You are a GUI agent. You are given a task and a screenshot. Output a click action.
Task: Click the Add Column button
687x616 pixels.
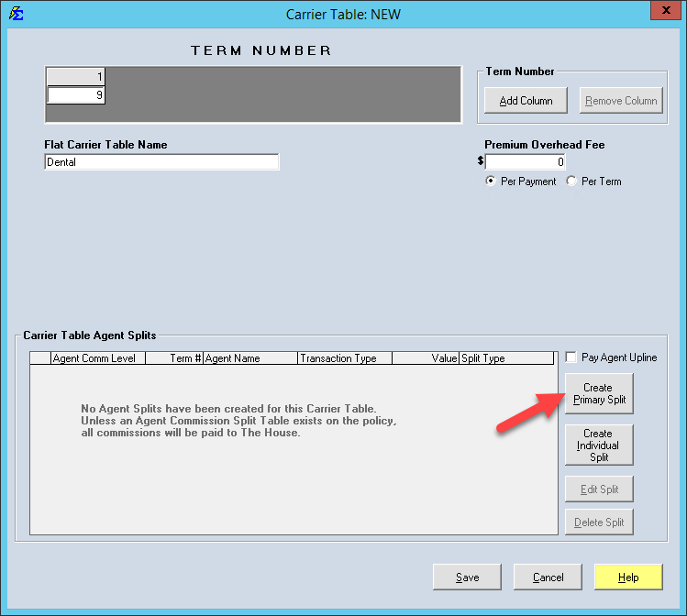pyautogui.click(x=526, y=101)
